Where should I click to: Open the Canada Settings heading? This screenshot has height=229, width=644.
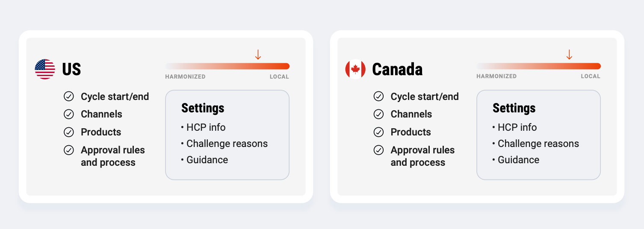514,108
